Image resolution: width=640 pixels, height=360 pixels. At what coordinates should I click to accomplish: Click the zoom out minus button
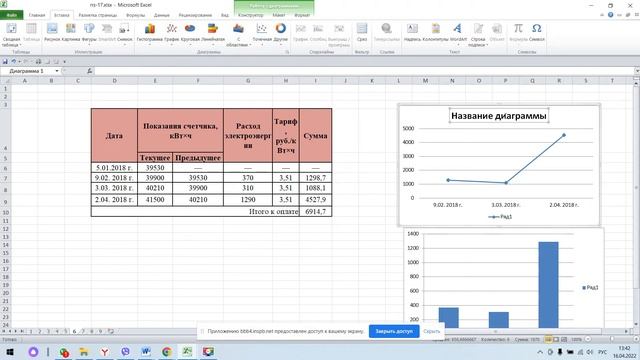click(x=588, y=339)
